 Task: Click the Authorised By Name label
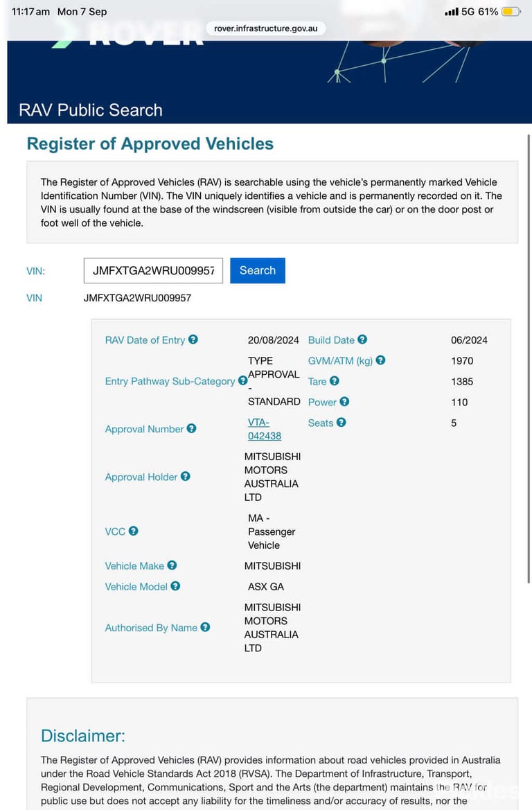(x=151, y=627)
